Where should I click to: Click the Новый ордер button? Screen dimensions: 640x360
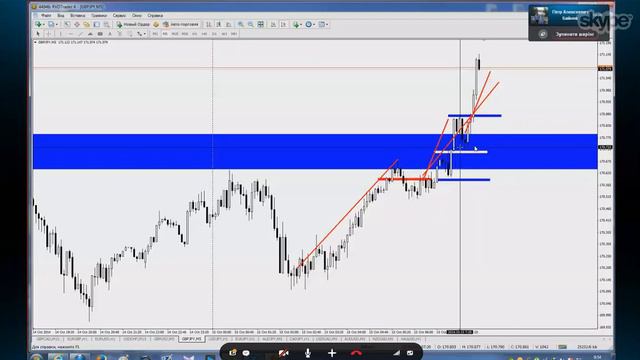133,24
